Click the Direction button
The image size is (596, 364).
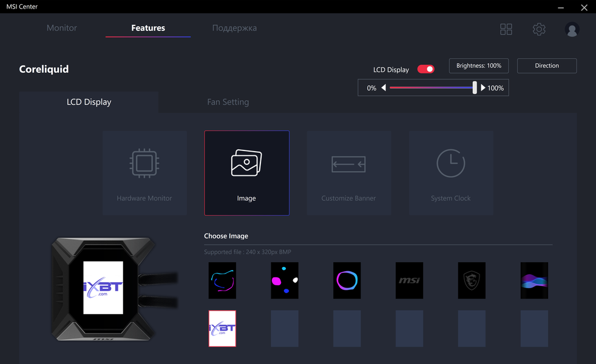pos(547,66)
